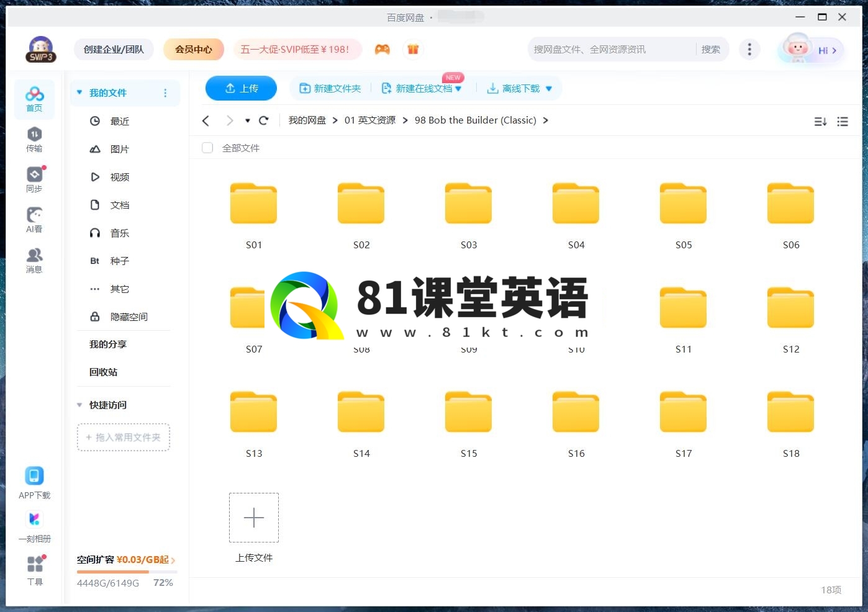Go back with the left arrow

(x=206, y=120)
